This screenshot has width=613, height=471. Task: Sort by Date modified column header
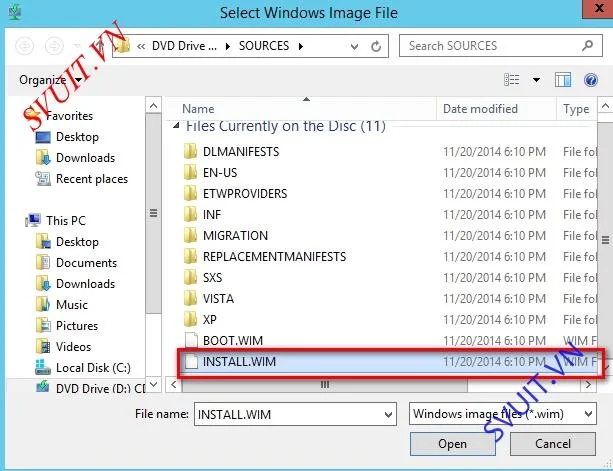pos(480,109)
